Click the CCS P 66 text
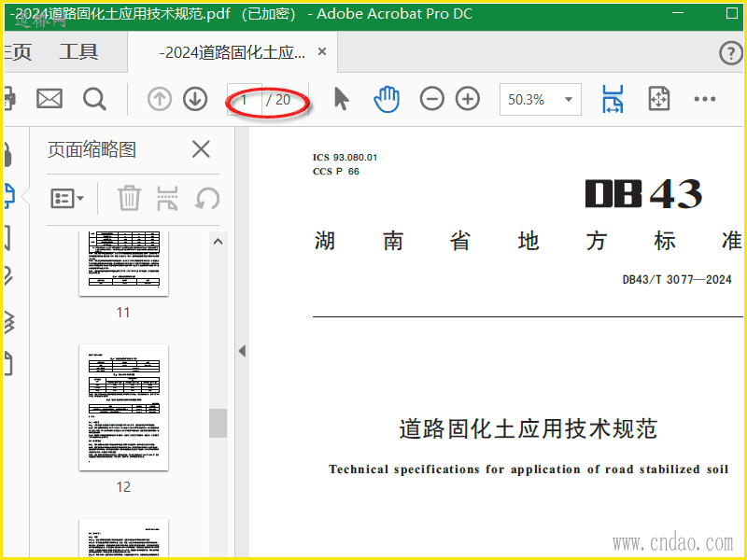Image resolution: width=747 pixels, height=560 pixels. (x=336, y=172)
